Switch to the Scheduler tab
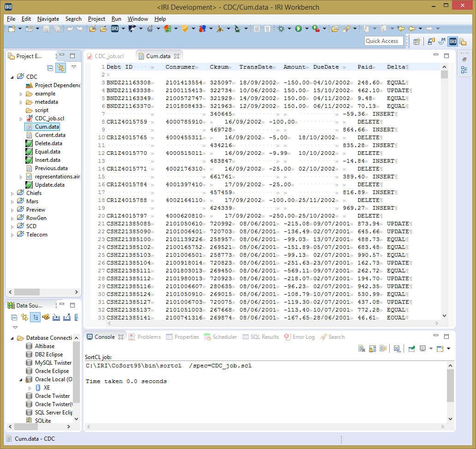 tap(220, 337)
